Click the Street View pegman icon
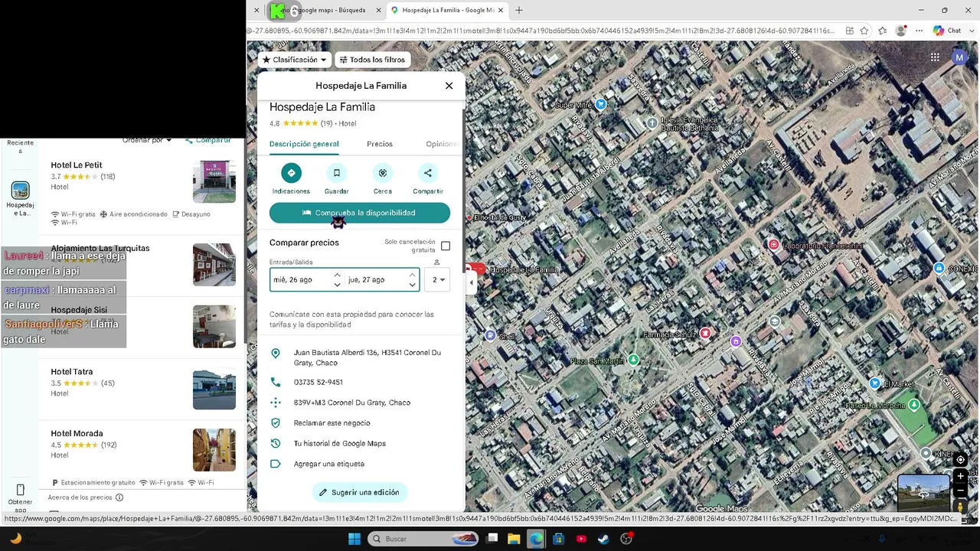Image resolution: width=980 pixels, height=551 pixels. tap(961, 507)
